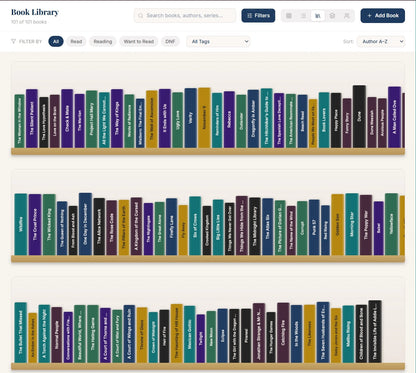Select The Cruel Prince book
Screen dimensions: 416x373
tap(35, 225)
